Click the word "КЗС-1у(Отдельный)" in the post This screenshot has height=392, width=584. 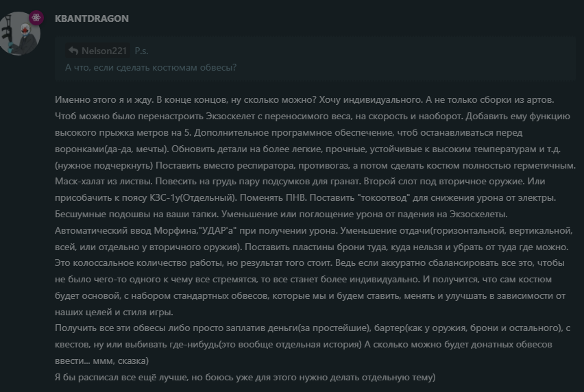click(193, 197)
